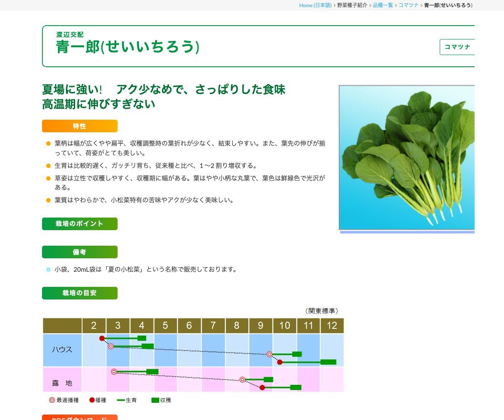Open the コマツナ breadcrumb link
Viewport: 504px width, 420px height.
408,5
